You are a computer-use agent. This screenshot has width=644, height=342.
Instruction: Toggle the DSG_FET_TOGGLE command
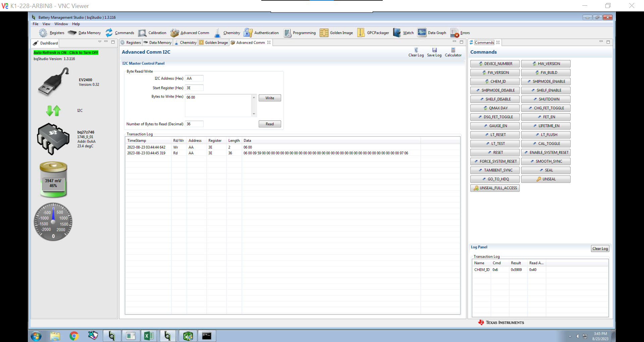[x=495, y=117]
